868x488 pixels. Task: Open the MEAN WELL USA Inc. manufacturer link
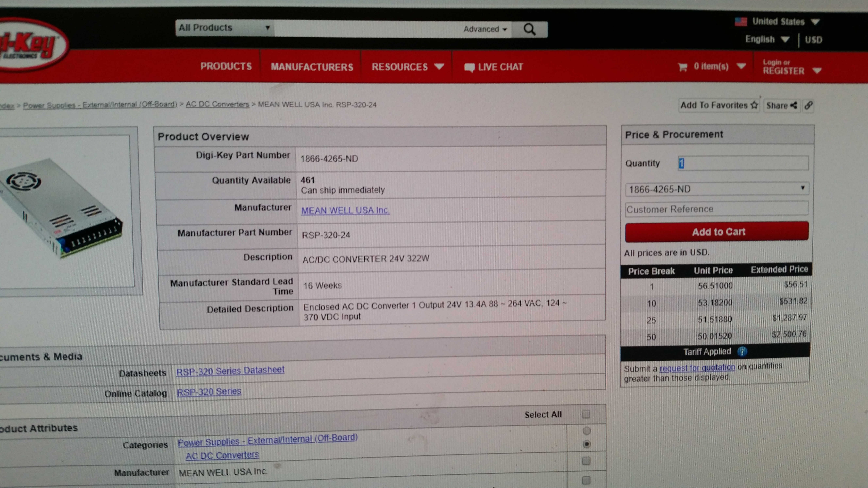[x=345, y=211]
